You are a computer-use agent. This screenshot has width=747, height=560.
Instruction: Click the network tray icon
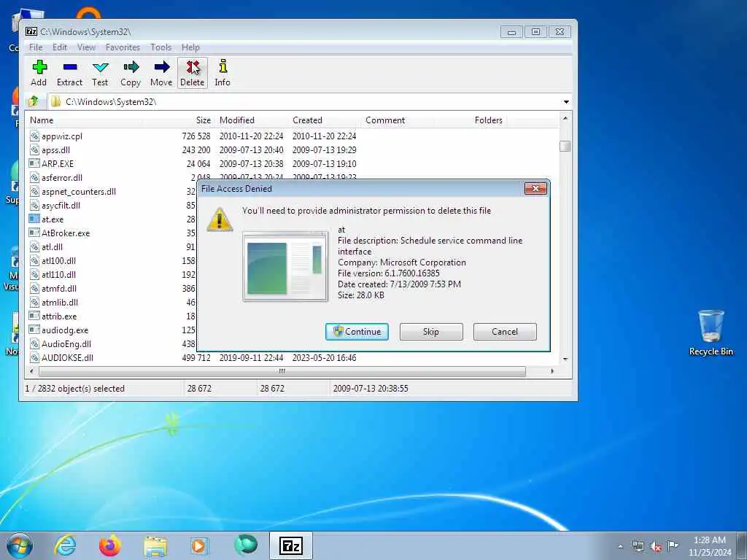tap(638, 546)
